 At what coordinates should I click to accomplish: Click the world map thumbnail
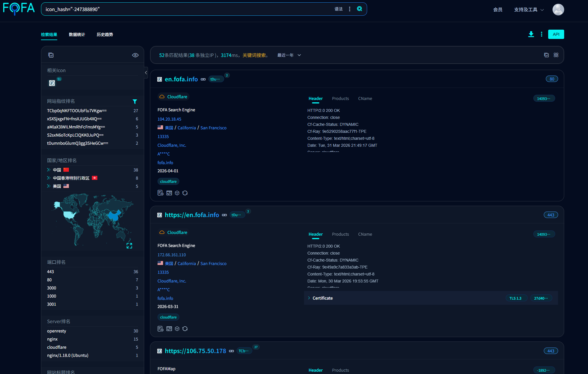click(92, 219)
